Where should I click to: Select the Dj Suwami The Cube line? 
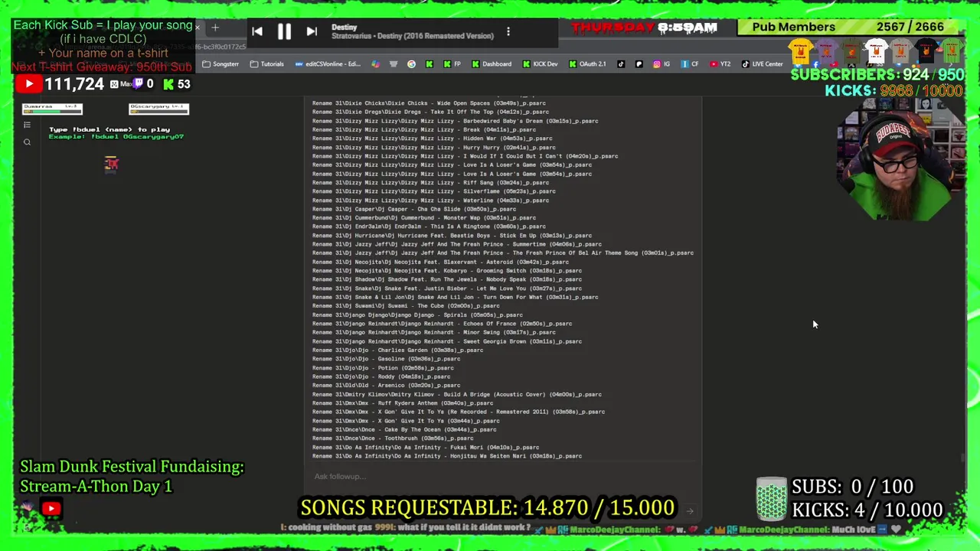(406, 306)
